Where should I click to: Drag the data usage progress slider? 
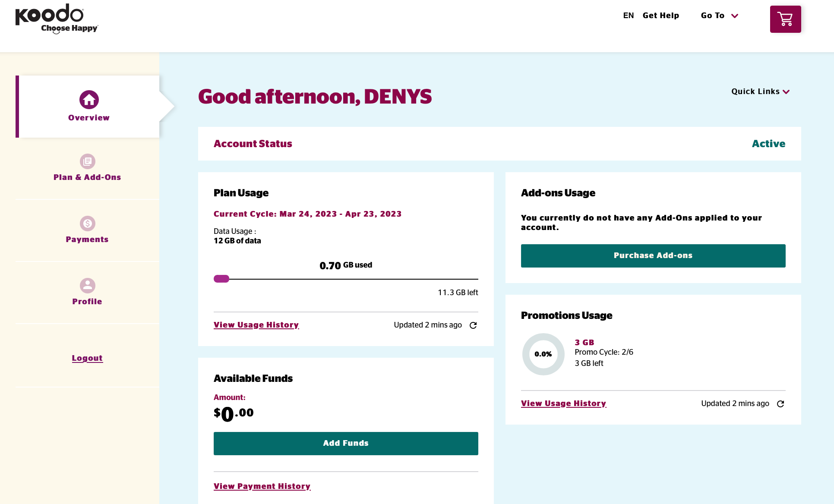coord(222,278)
